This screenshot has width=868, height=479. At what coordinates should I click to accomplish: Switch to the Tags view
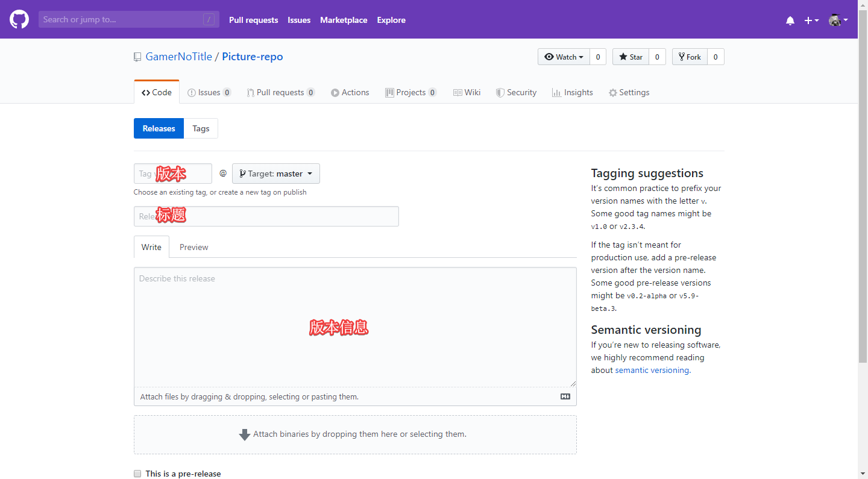tap(201, 128)
